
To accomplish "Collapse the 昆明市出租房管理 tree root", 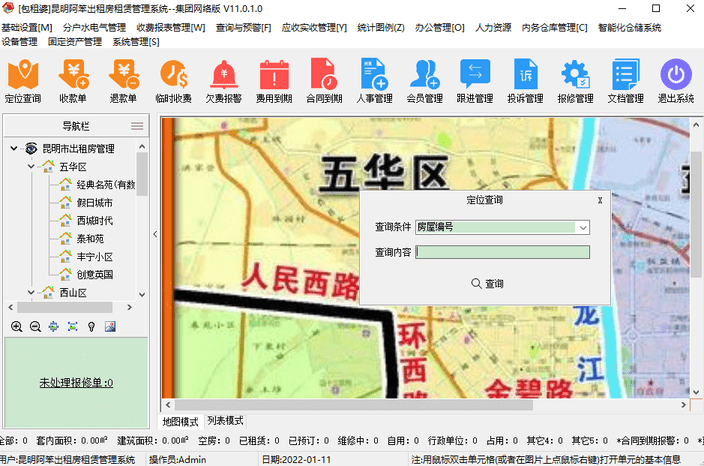I will (14, 148).
